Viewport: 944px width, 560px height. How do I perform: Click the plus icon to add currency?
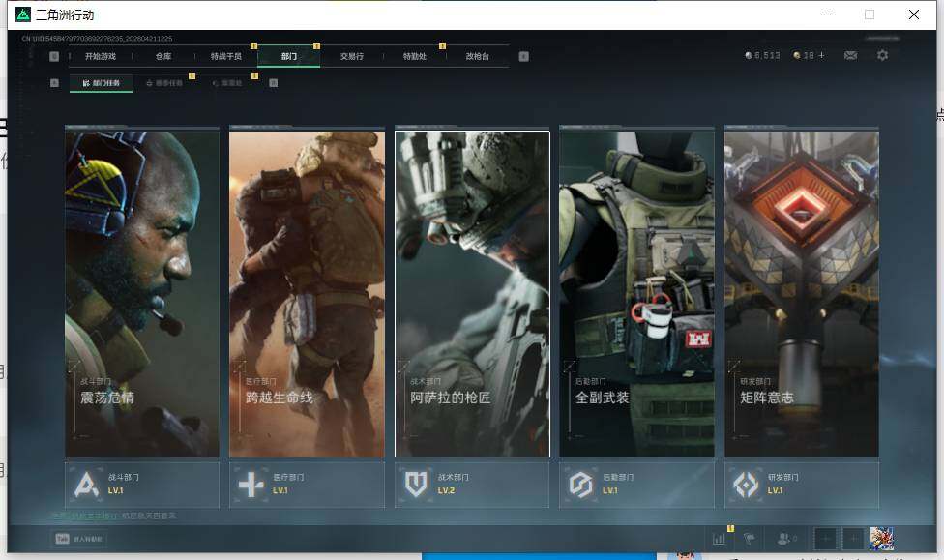point(822,56)
